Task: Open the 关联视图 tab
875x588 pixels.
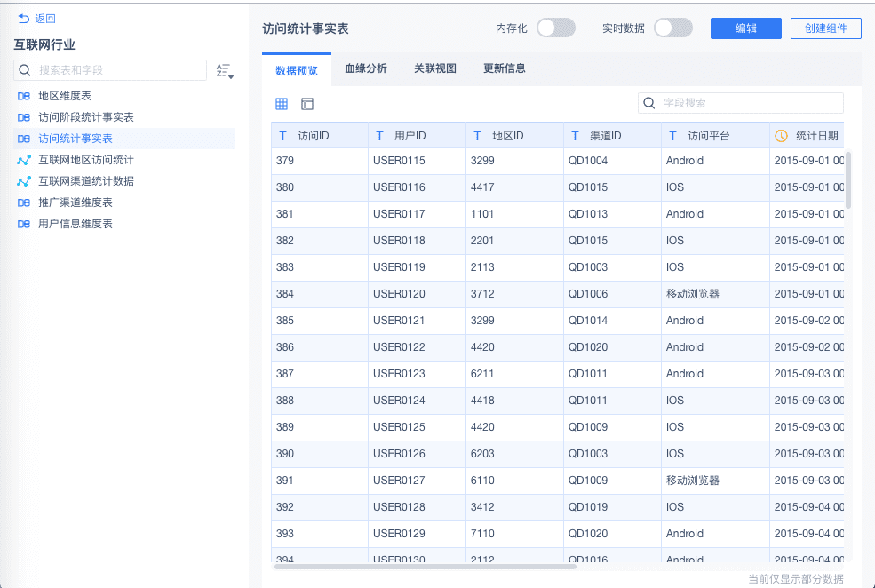Action: pyautogui.click(x=435, y=68)
